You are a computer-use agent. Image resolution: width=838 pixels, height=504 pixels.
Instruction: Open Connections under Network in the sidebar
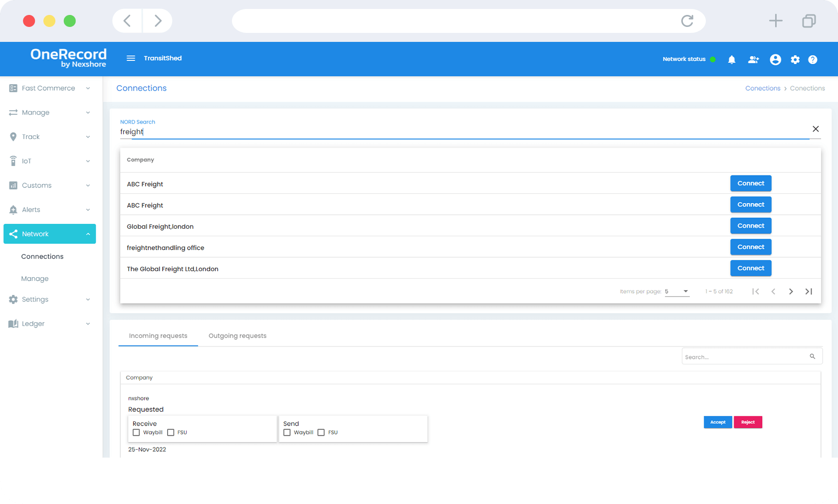click(42, 257)
